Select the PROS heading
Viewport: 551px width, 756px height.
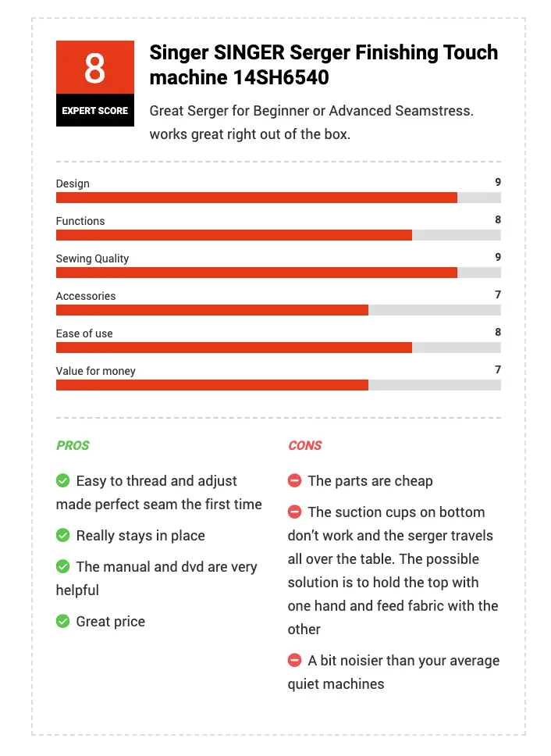click(73, 445)
